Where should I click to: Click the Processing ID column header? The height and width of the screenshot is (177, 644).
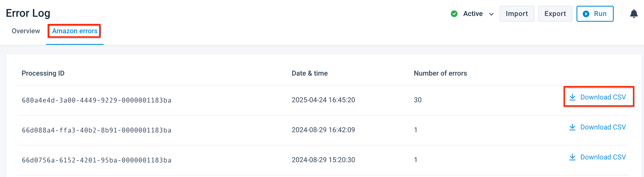click(x=43, y=73)
